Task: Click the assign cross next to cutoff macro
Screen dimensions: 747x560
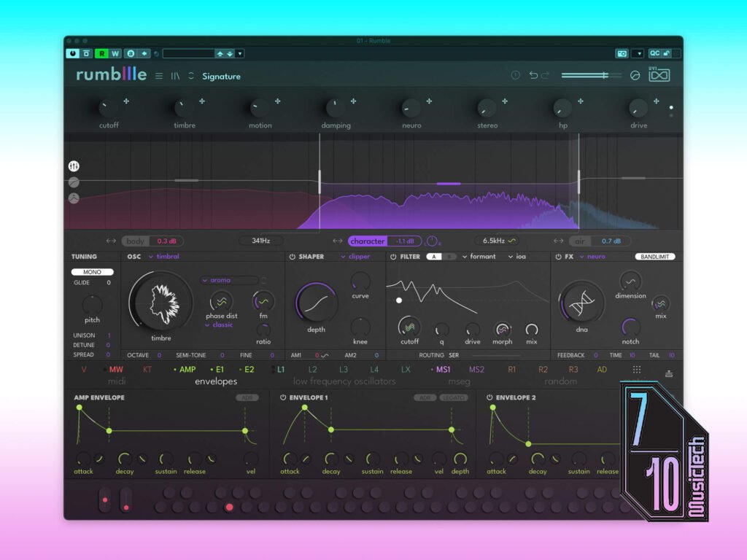Action: pyautogui.click(x=126, y=101)
